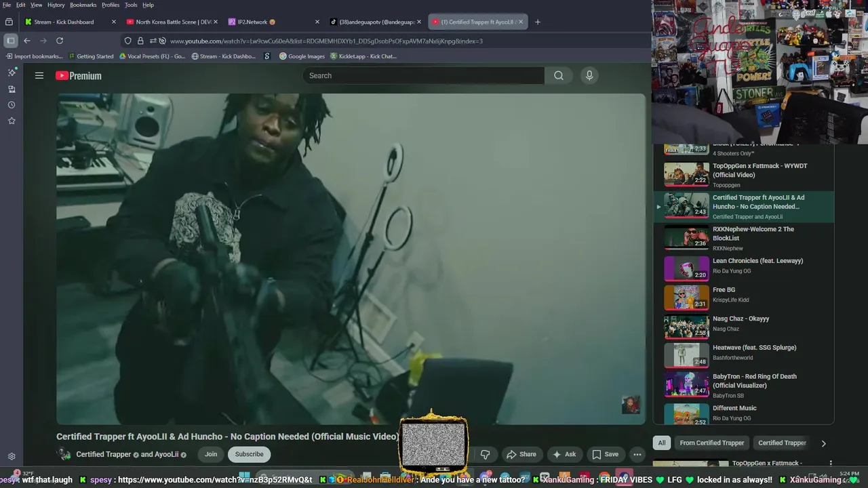Show the next filter chips with the right chevron
This screenshot has width=868, height=488.
pyautogui.click(x=823, y=443)
